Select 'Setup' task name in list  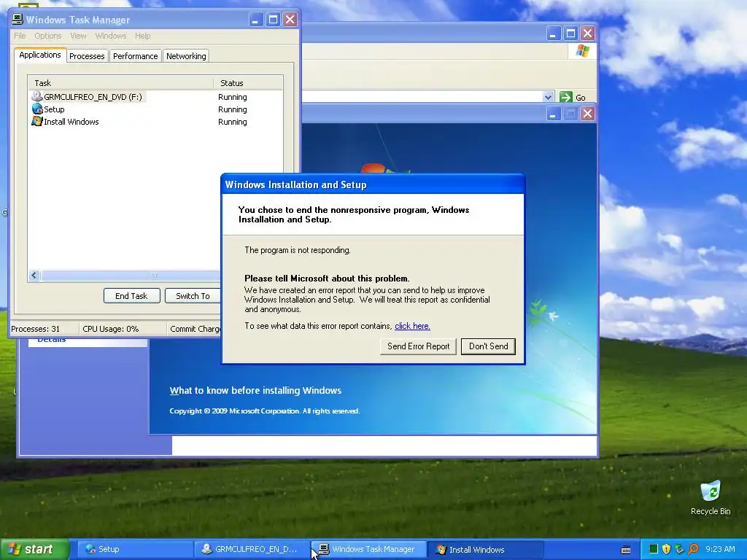click(x=54, y=109)
